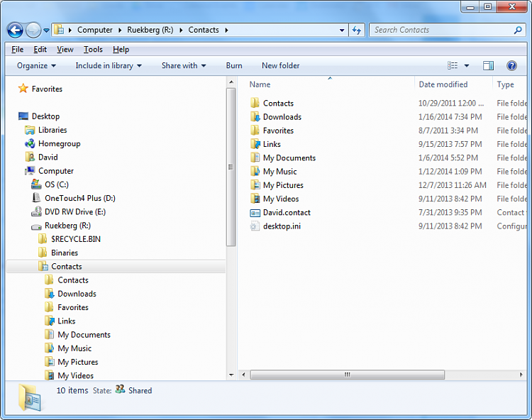532x420 pixels.
Task: Click Favorites folder icon in file list
Action: (255, 131)
